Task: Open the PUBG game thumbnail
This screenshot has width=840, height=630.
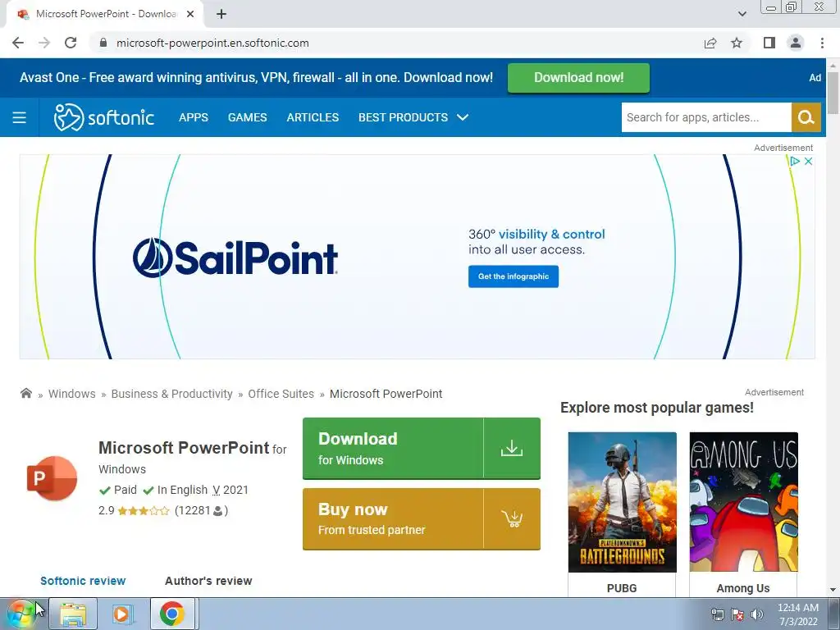Action: coord(622,502)
